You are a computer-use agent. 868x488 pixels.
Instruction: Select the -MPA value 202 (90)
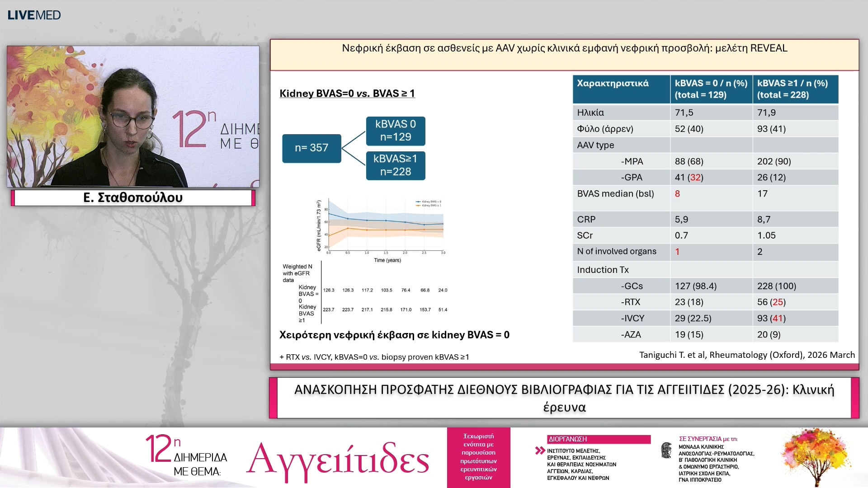point(774,161)
